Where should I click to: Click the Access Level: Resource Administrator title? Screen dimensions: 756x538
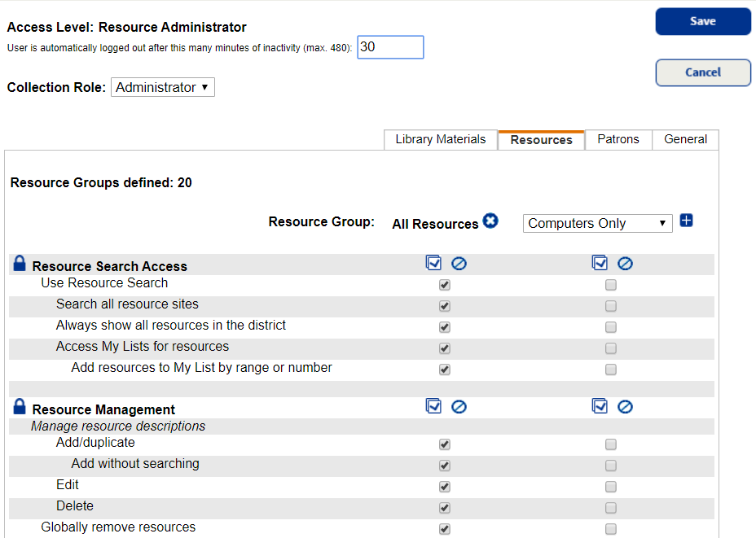(126, 27)
